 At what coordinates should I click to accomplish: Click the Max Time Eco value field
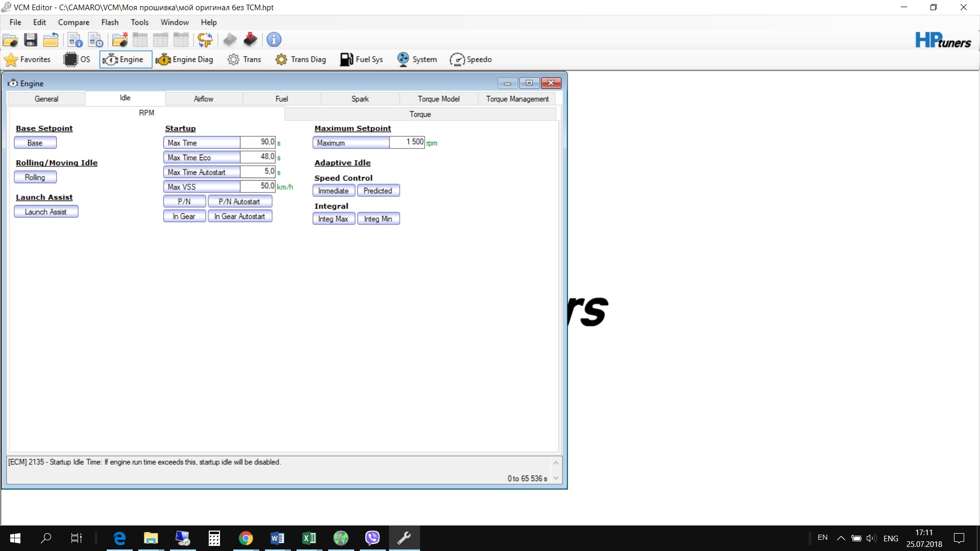[258, 157]
